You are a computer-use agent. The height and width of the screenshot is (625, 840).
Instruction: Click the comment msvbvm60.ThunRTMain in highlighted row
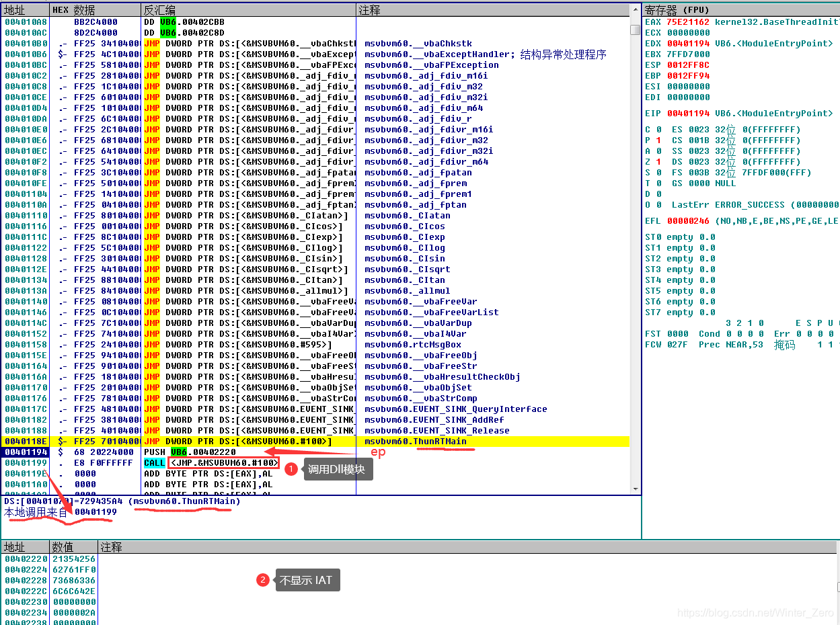point(416,442)
